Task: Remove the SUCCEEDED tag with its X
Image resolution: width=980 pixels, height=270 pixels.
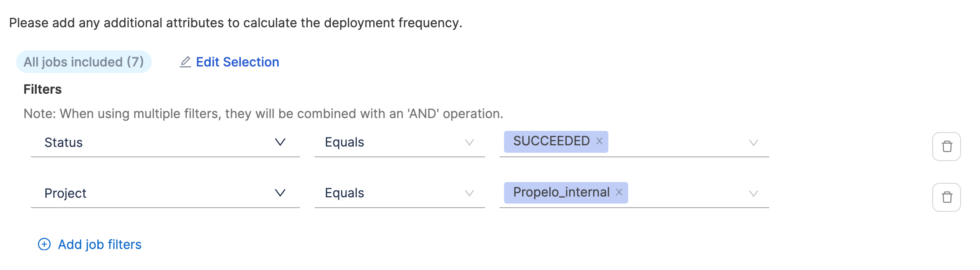Action: tap(599, 141)
